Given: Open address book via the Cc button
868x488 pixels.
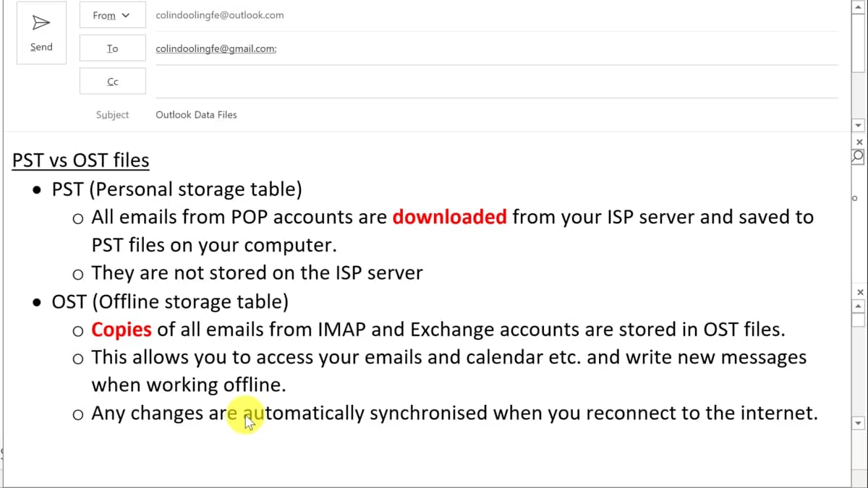Looking at the screenshot, I should (x=112, y=82).
